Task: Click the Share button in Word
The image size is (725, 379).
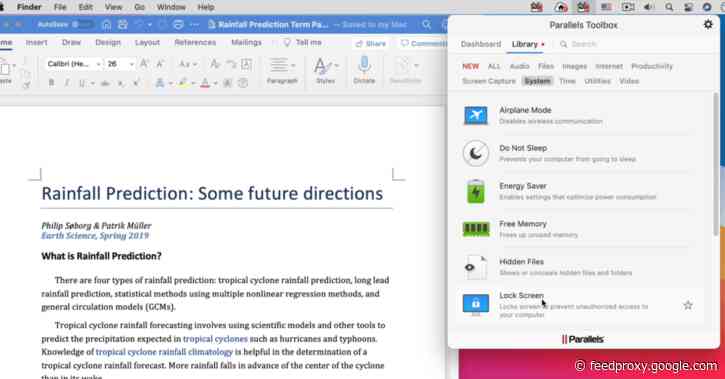Action: point(370,43)
